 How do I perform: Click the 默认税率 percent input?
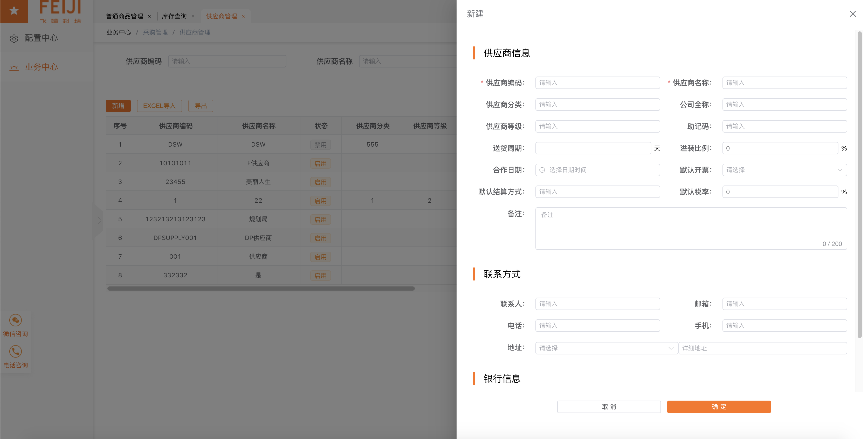coord(780,192)
